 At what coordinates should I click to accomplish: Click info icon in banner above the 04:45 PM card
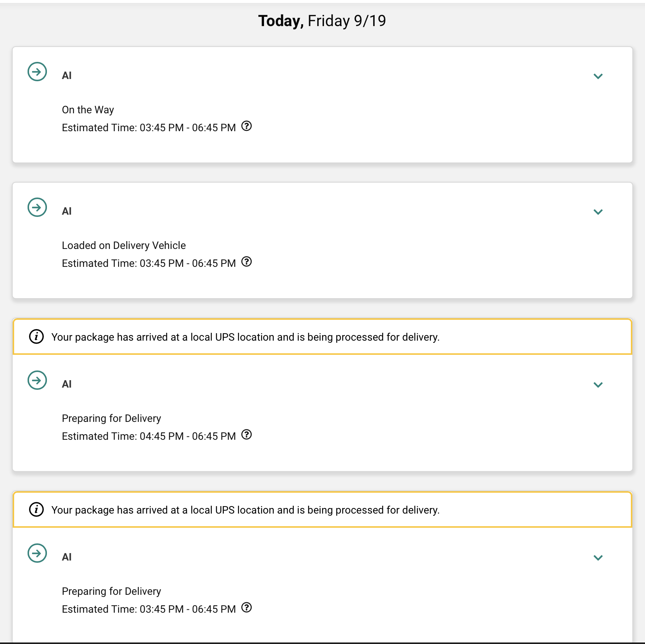(36, 337)
